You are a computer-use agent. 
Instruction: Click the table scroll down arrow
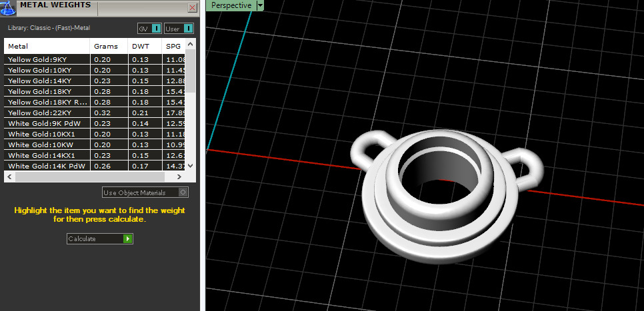[190, 165]
